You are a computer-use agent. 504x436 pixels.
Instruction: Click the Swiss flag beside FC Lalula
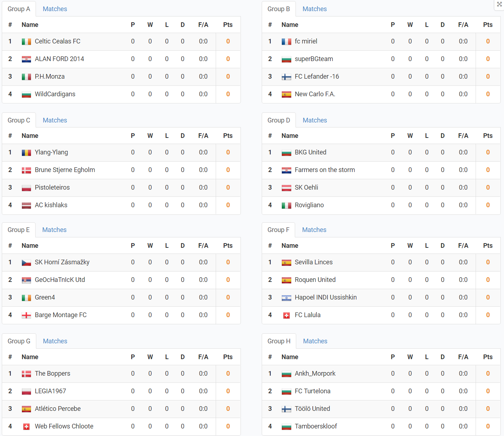coord(286,315)
